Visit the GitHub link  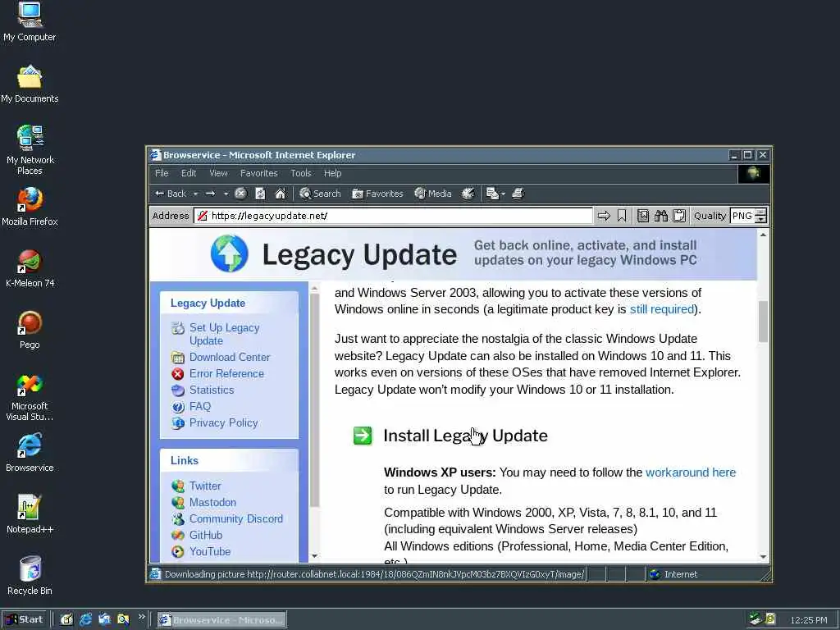click(206, 535)
